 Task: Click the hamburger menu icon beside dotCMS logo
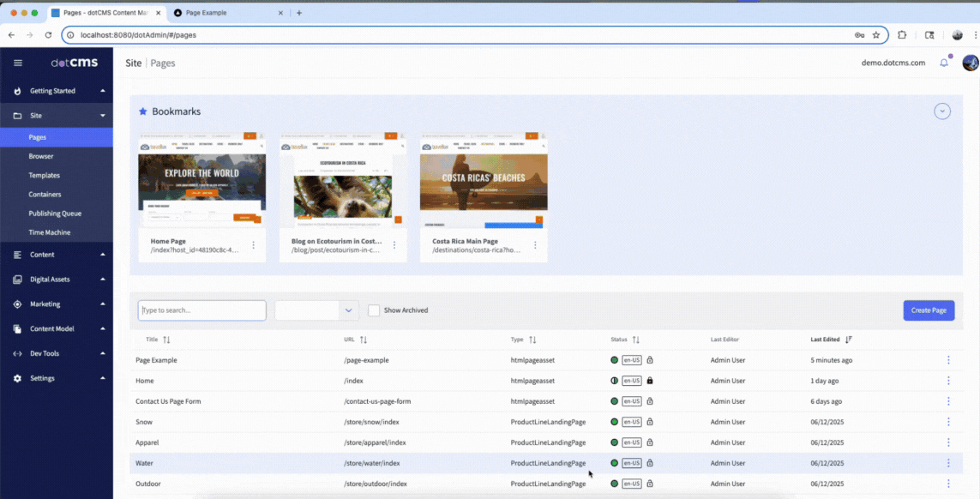coord(18,63)
